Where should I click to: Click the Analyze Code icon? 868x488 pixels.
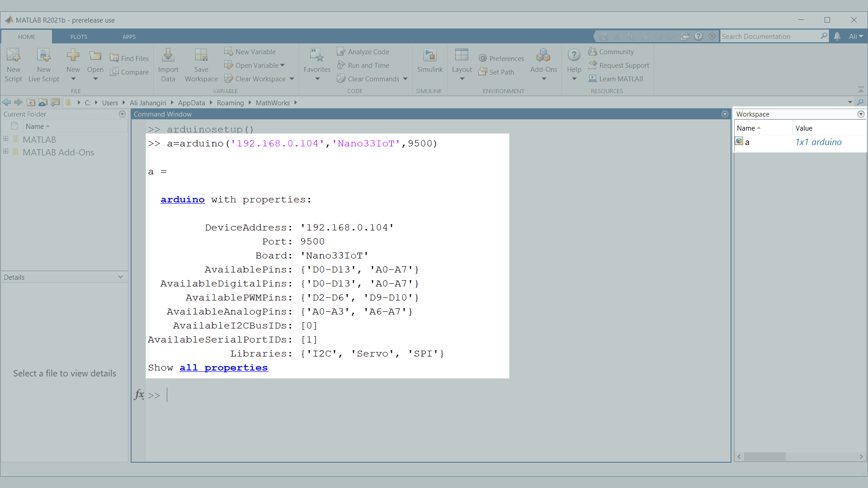coord(341,52)
